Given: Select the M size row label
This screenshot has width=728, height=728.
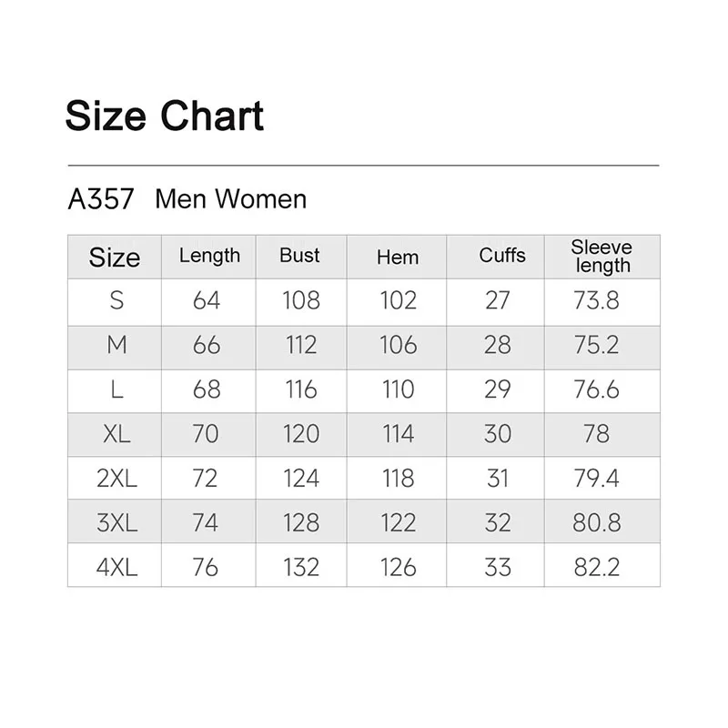Looking at the screenshot, I should pos(116,345).
